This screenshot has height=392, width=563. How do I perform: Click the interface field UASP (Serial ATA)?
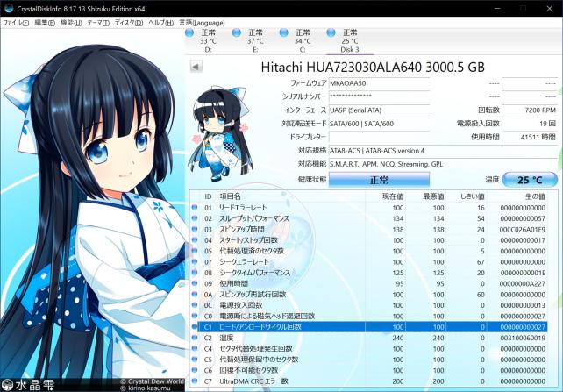[x=379, y=110]
